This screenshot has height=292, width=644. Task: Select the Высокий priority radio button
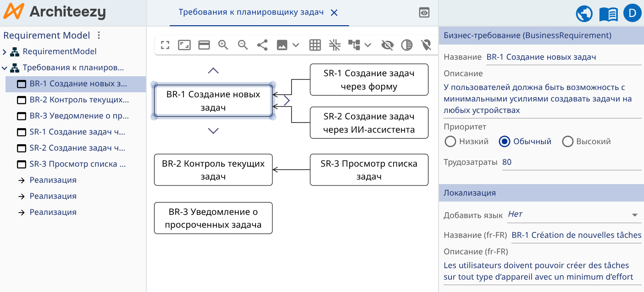tap(568, 141)
